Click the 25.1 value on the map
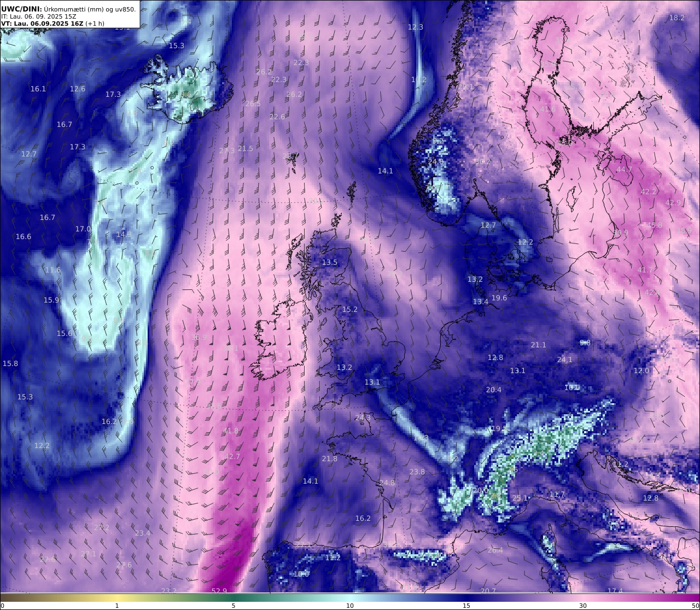 520,498
